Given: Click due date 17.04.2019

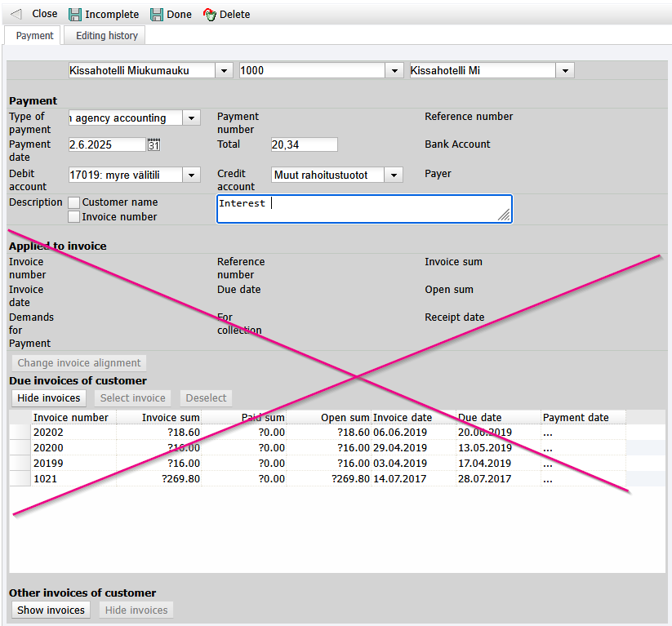Looking at the screenshot, I should pyautogui.click(x=484, y=464).
